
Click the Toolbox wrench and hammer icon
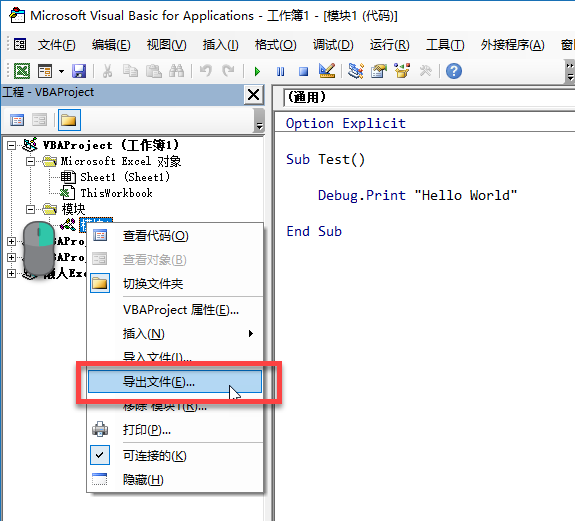click(x=425, y=71)
